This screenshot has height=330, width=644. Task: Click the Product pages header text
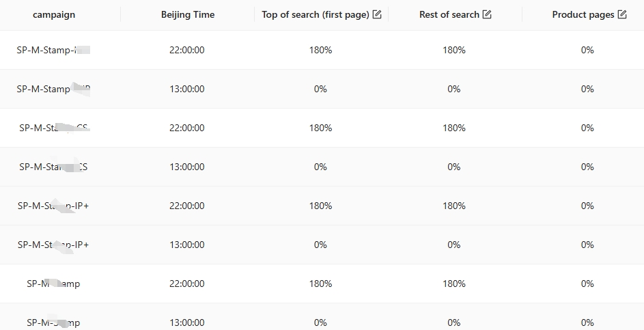[x=583, y=15]
